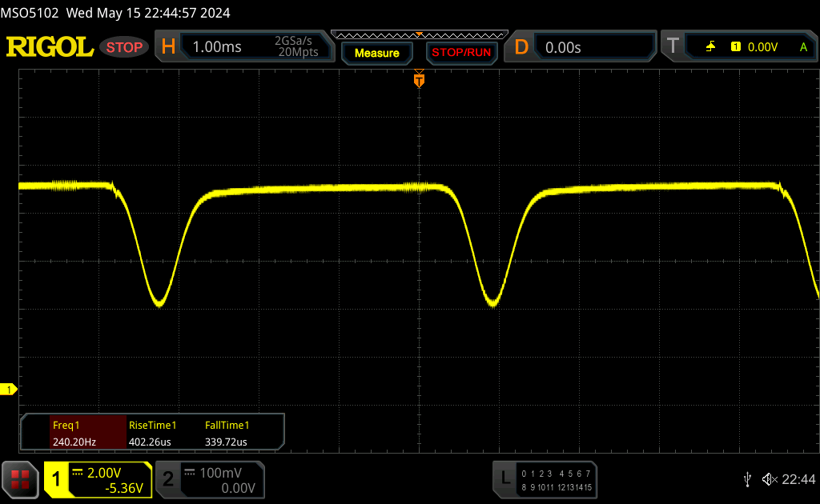Click the red STOP status indicator
The height and width of the screenshot is (504, 820).
tap(124, 47)
